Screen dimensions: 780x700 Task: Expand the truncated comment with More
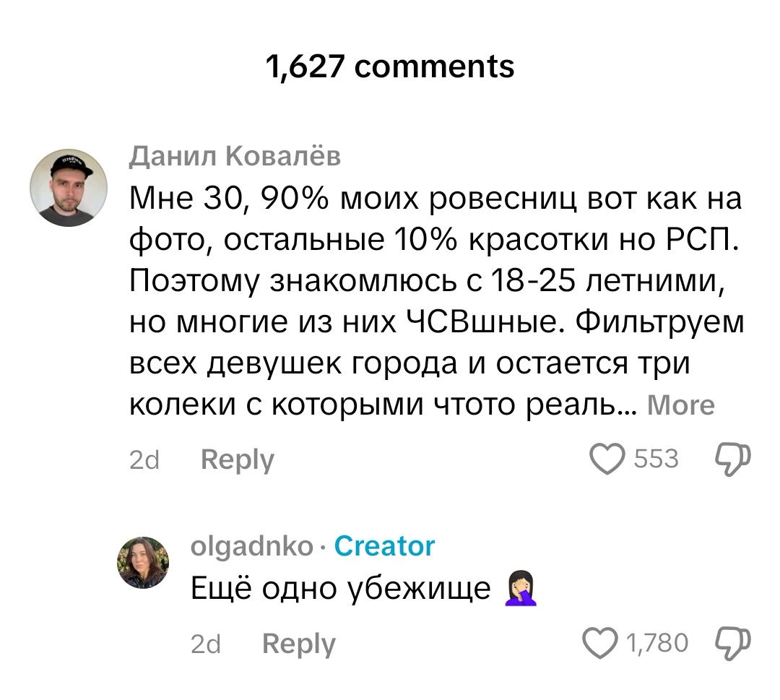[x=680, y=405]
